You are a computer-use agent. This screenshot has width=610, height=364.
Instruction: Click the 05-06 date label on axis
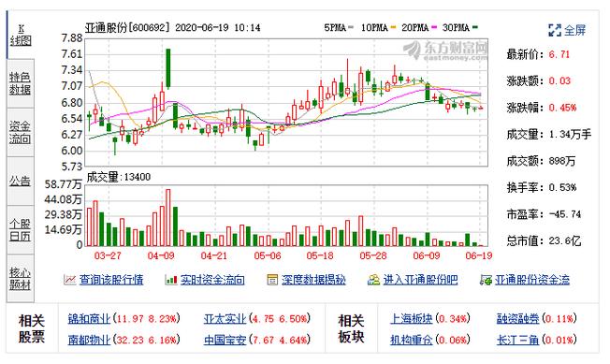coord(268,255)
